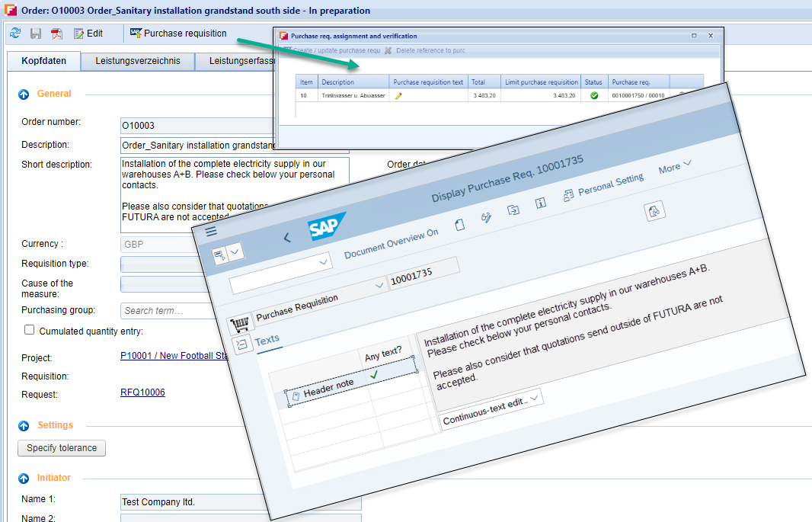Screen dimensions: 812x522
Task: Select the Kopfdaten tab
Action: pyautogui.click(x=43, y=61)
